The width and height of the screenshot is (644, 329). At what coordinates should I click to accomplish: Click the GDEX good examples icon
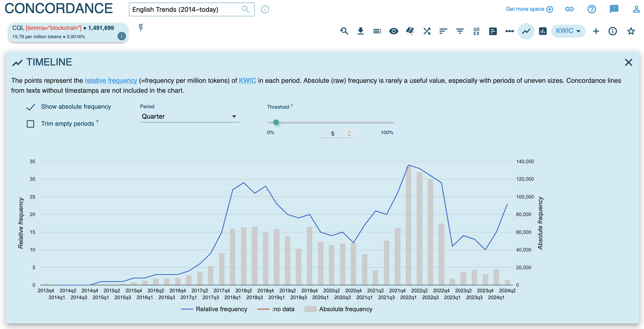pos(476,31)
